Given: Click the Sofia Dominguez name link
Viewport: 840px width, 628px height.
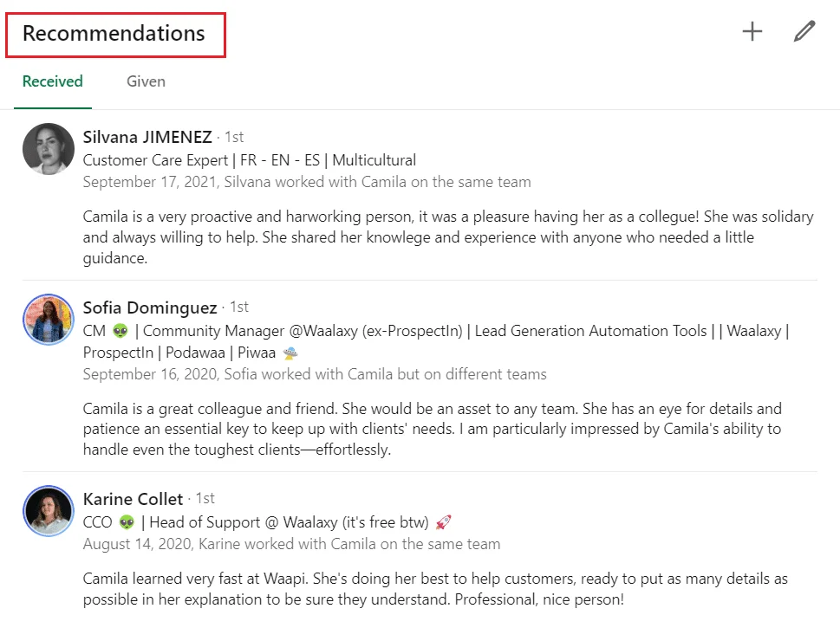Looking at the screenshot, I should (150, 308).
